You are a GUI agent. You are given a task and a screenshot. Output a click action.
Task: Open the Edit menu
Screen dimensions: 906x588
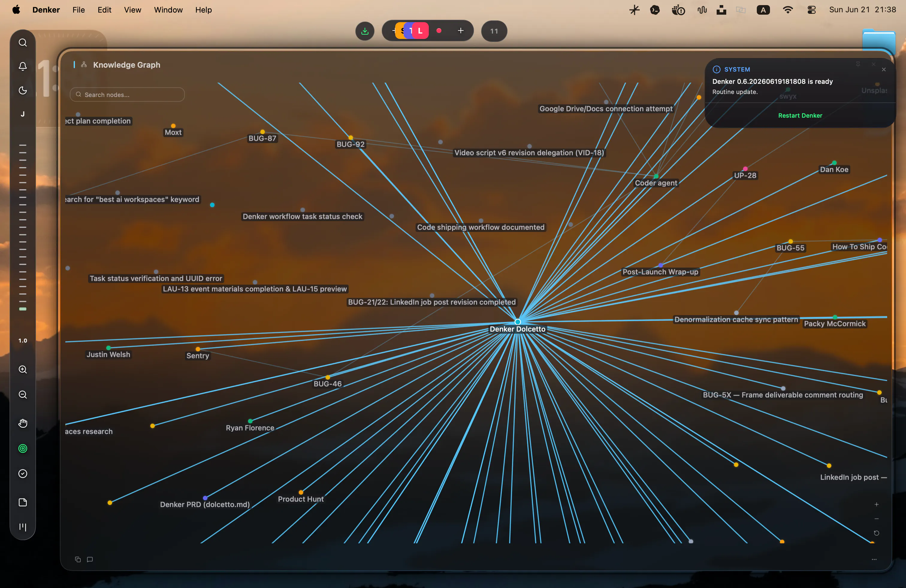click(x=104, y=10)
